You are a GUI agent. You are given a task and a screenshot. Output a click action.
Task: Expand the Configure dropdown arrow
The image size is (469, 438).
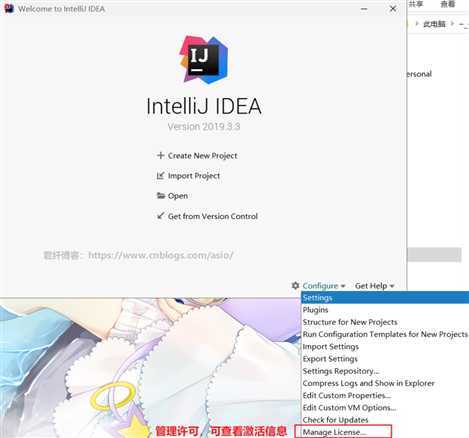[x=343, y=286]
